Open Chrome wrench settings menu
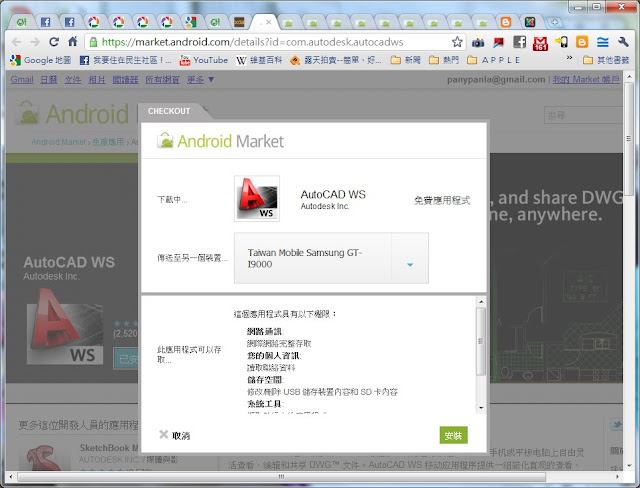The height and width of the screenshot is (488, 640). tap(623, 42)
